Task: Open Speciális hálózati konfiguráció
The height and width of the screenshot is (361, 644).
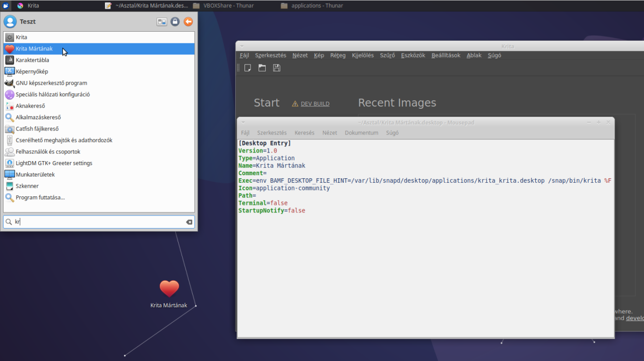Action: point(99,94)
